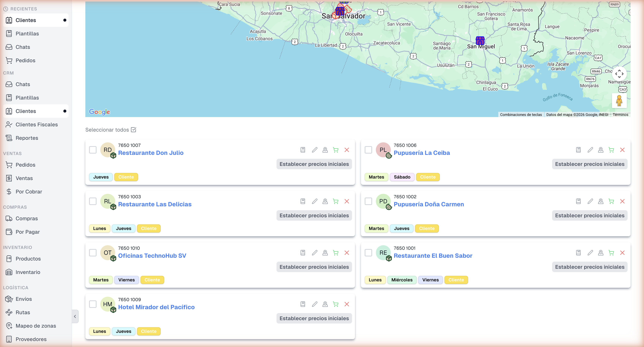644x347 pixels.
Task: Click the Jueves tag on Restaurante Don Julio
Action: [x=101, y=177]
